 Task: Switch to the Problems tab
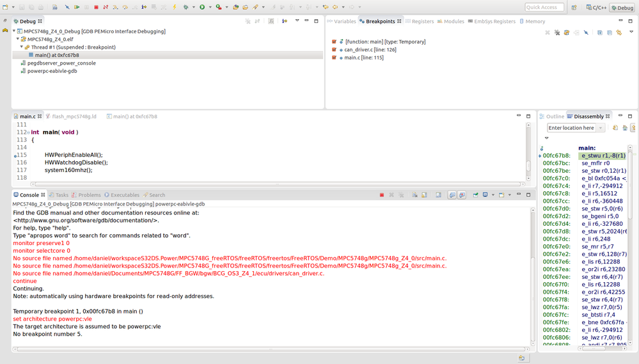[x=86, y=195]
